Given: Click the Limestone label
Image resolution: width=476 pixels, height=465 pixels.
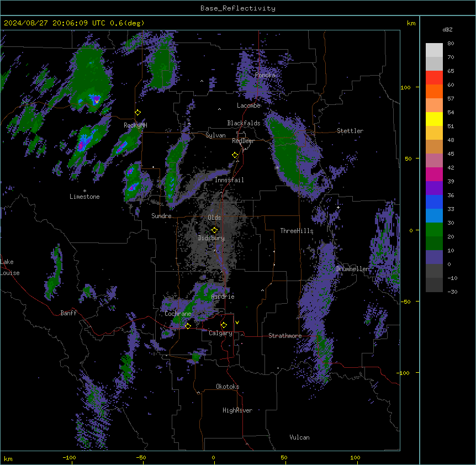Looking at the screenshot, I should point(84,197).
